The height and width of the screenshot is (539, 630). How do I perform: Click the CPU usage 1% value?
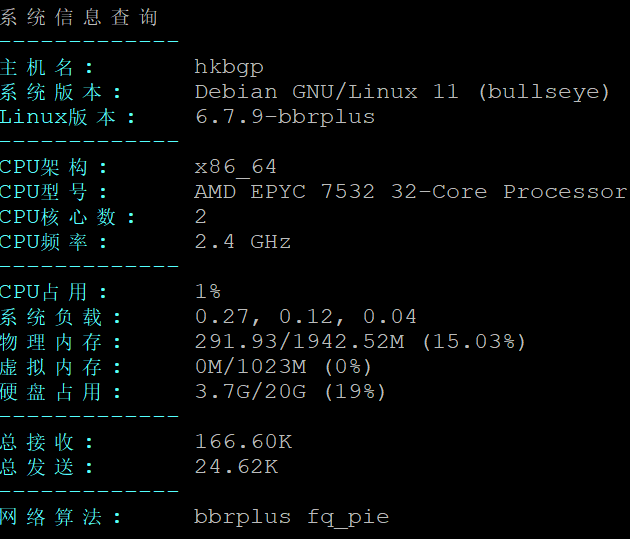coord(208,292)
